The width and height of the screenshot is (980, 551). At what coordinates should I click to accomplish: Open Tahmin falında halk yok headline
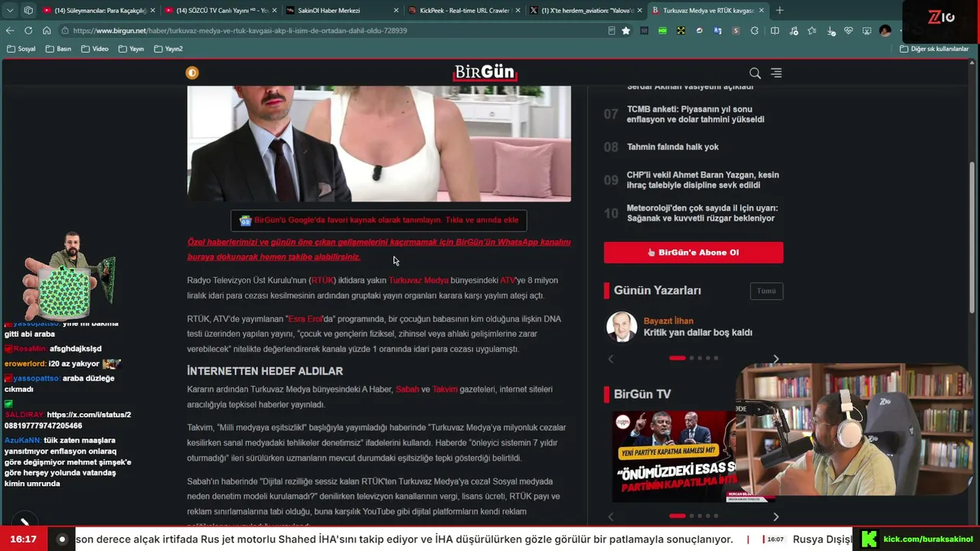point(673,147)
